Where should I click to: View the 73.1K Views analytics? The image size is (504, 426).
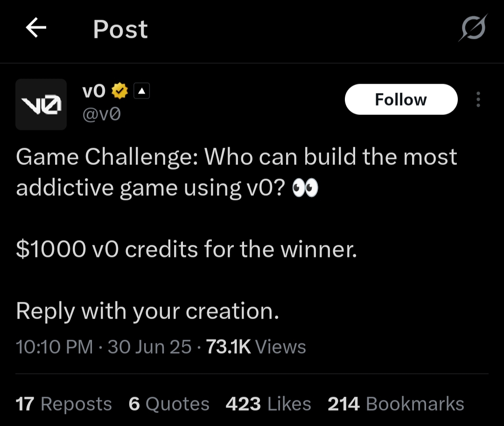256,347
